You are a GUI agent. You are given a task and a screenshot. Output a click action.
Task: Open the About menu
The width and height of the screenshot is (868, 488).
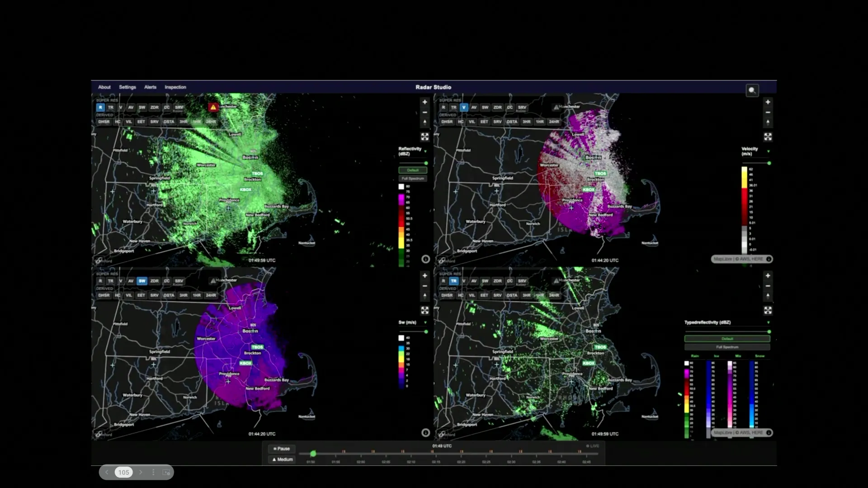[x=104, y=87]
